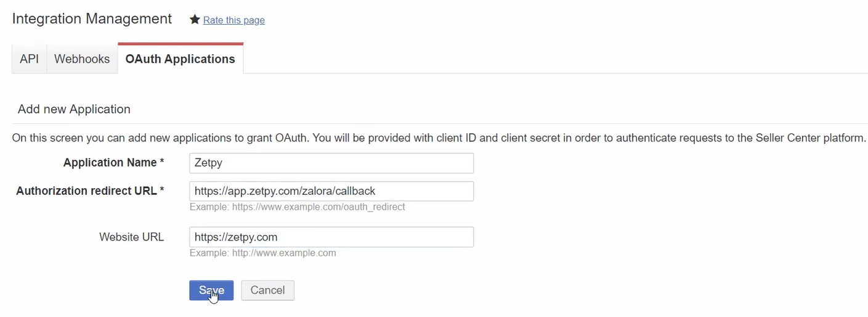This screenshot has height=317, width=868.
Task: Cancel adding the new application
Action: 267,290
